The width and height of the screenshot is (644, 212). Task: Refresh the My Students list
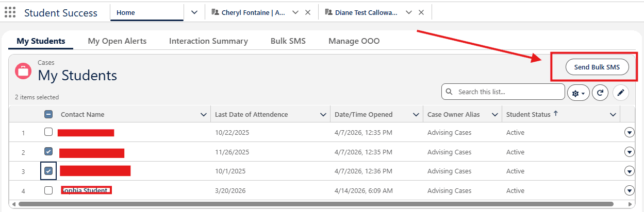coord(600,93)
